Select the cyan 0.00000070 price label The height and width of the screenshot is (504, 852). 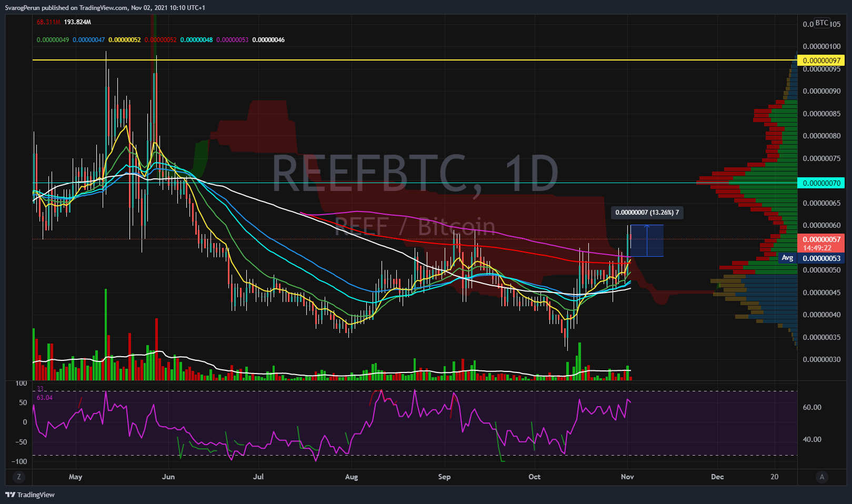pos(821,183)
